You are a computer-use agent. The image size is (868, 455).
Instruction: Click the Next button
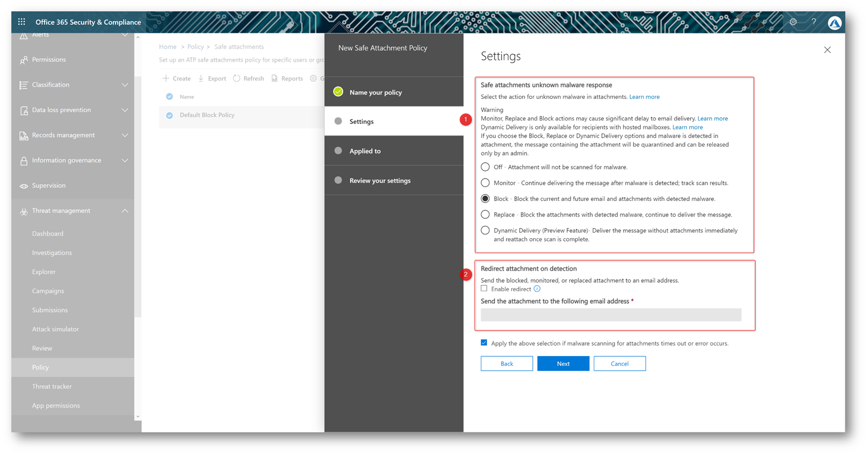563,364
